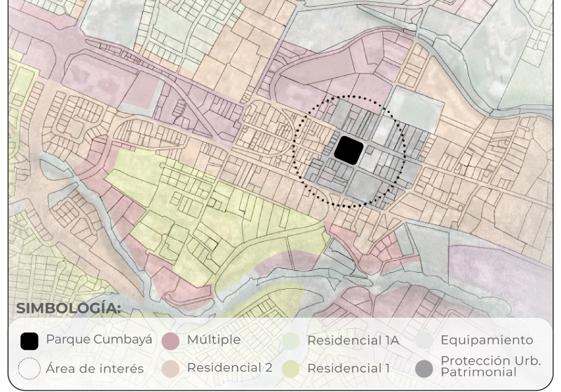Select the Residencial 1 yellow-green swatch
Viewport: 561px width, 392px height.
pyautogui.click(x=291, y=369)
